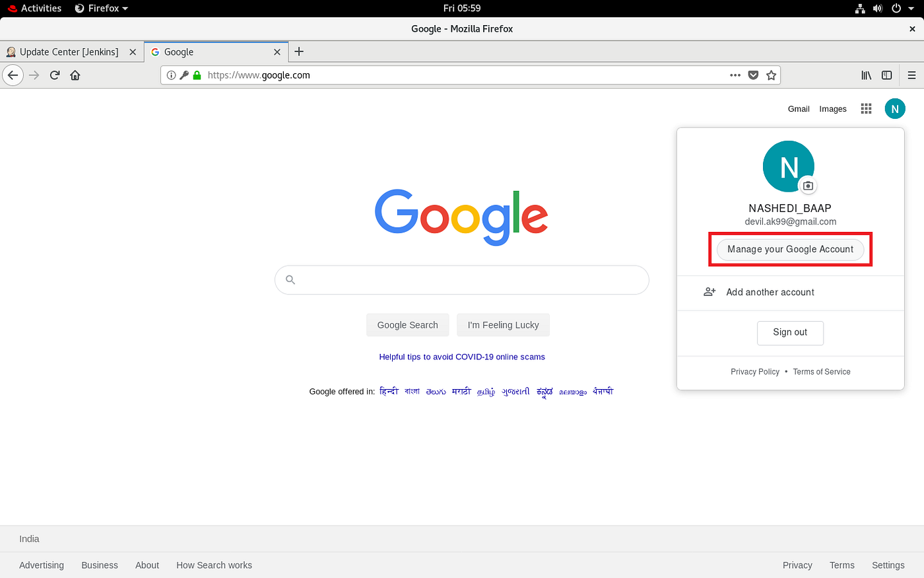
Task: Change profile picture via camera icon
Action: tap(808, 186)
